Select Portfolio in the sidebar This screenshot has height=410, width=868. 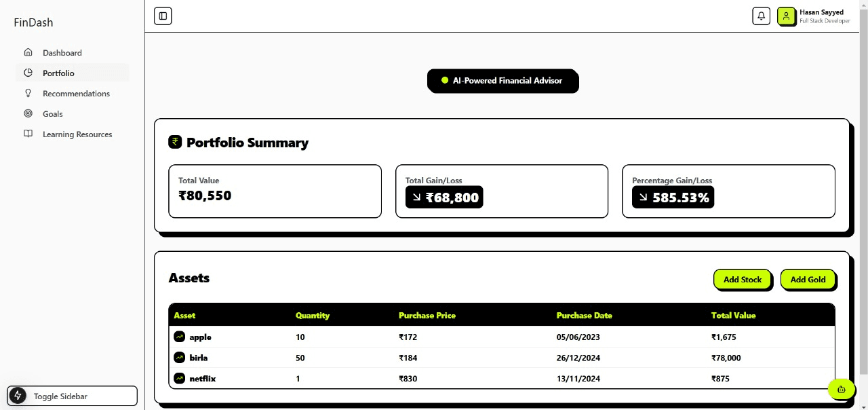(x=58, y=73)
